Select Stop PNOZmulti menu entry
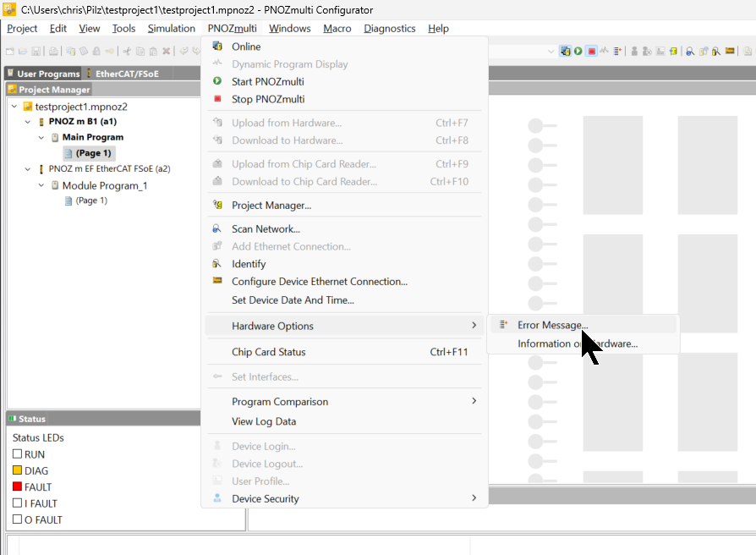This screenshot has width=756, height=555. coord(344,99)
